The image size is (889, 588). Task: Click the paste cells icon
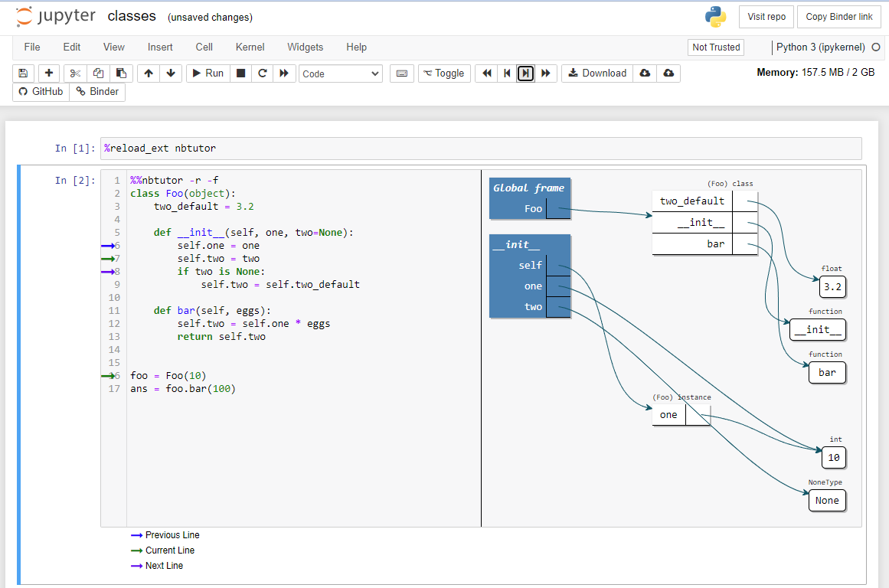coord(121,73)
